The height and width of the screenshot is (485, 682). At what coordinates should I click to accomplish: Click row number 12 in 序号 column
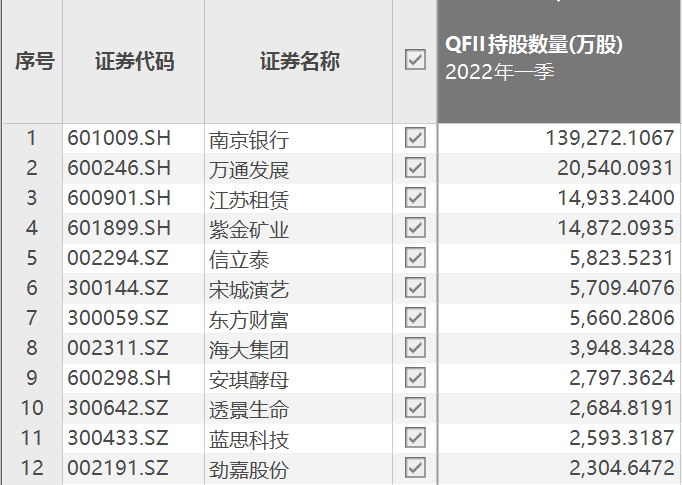tap(32, 468)
